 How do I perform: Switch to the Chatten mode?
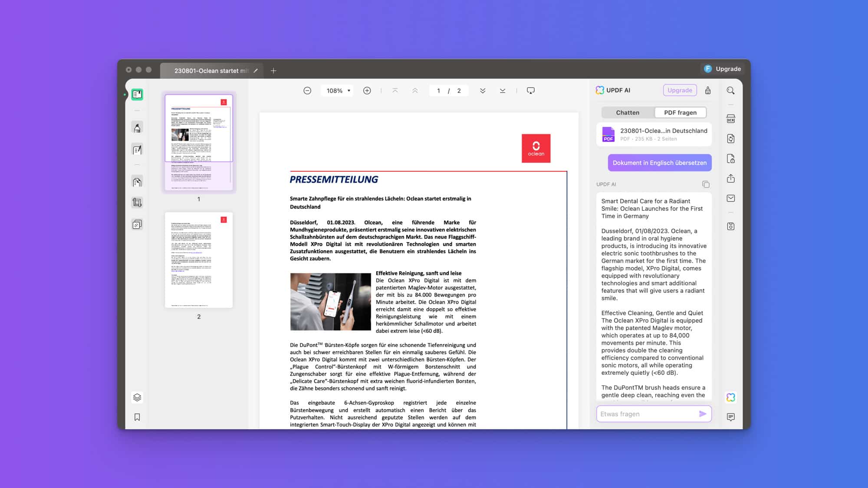tap(627, 112)
